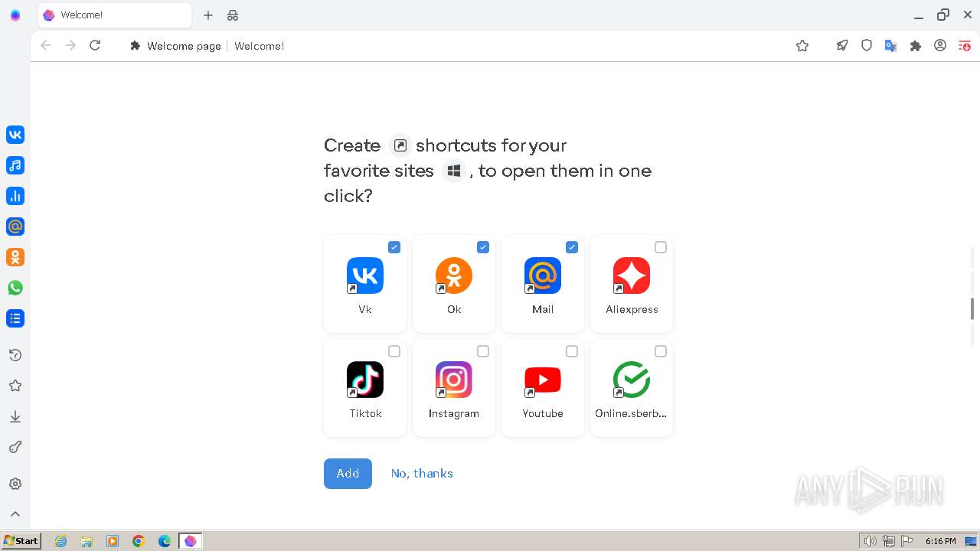Select the Instagram tile logo
The width and height of the screenshot is (980, 551).
pyautogui.click(x=454, y=380)
